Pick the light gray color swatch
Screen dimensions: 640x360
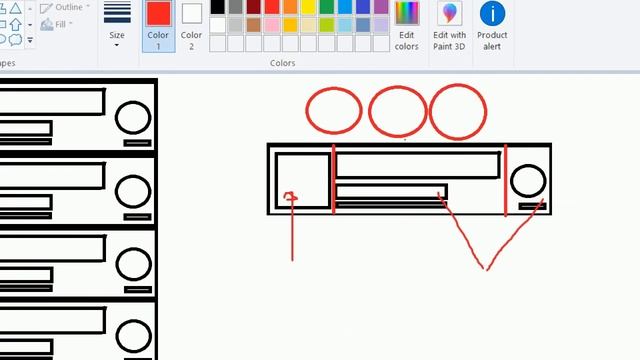(236, 25)
